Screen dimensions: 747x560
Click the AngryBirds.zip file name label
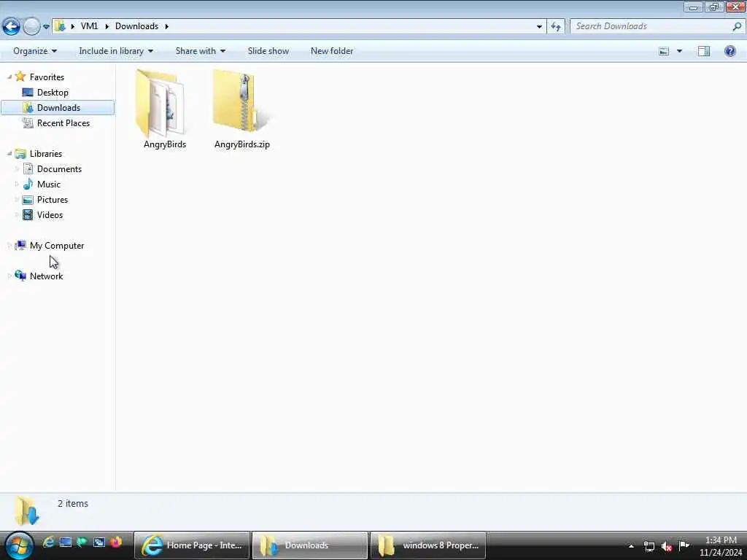[x=242, y=144]
